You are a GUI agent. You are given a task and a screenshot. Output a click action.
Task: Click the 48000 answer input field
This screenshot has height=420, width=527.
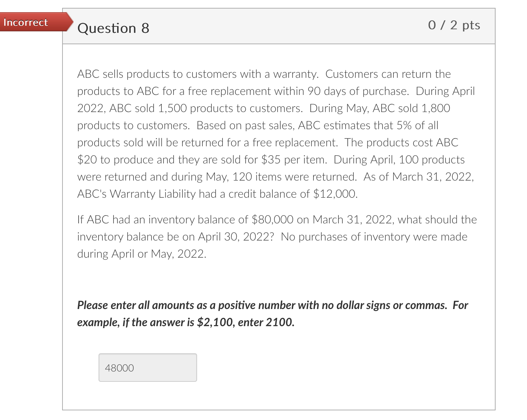[147, 367]
